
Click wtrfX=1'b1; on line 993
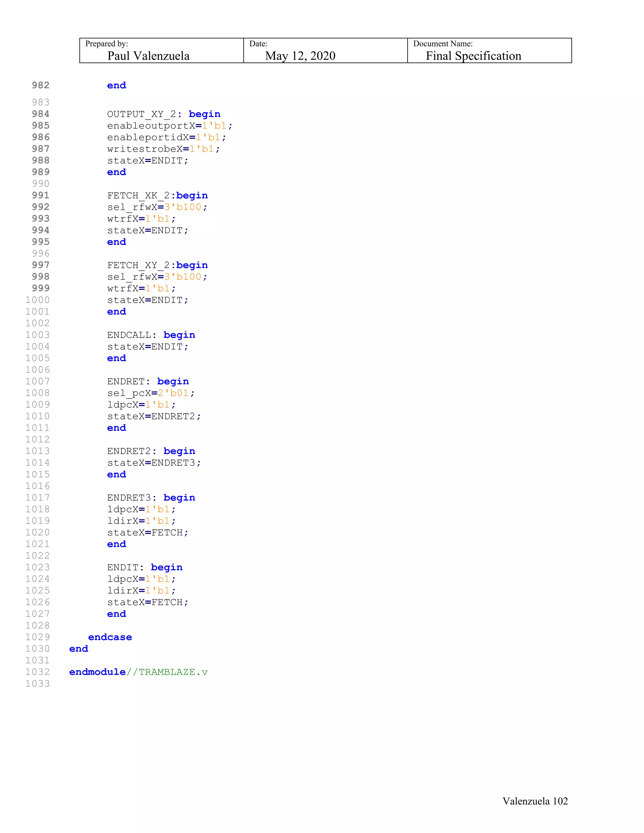click(x=142, y=219)
